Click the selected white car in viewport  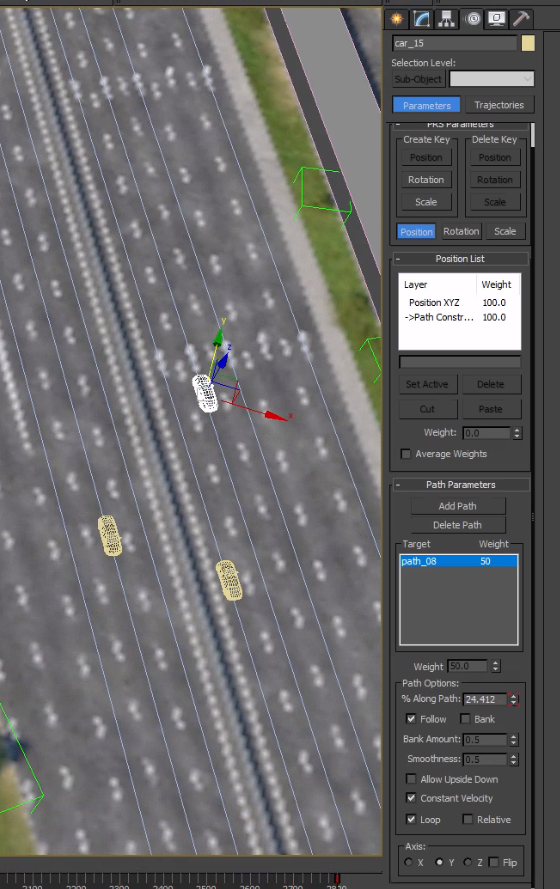(205, 393)
